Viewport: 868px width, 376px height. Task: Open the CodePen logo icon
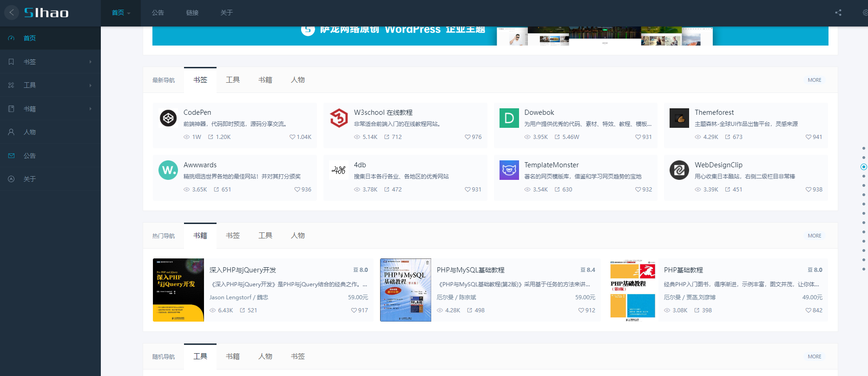click(x=168, y=118)
